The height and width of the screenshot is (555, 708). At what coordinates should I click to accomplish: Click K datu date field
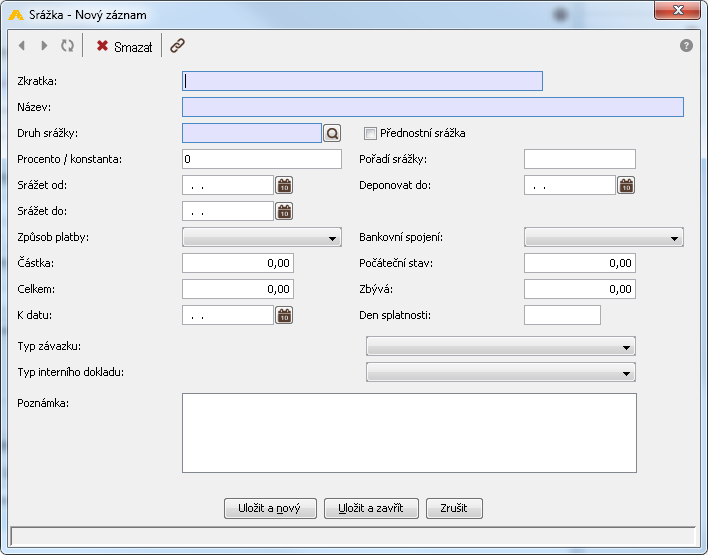[x=228, y=315]
